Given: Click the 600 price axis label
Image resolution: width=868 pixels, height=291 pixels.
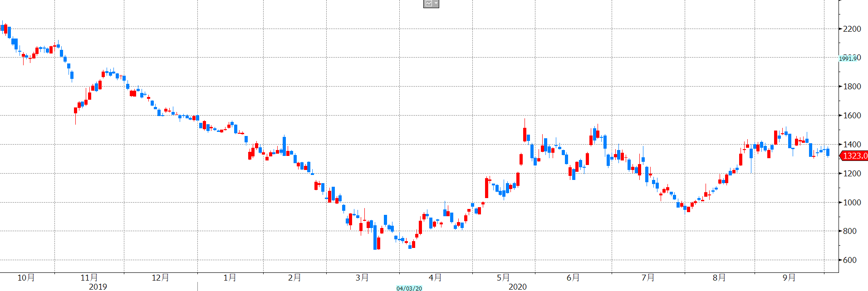Looking at the screenshot, I should pyautogui.click(x=849, y=260).
